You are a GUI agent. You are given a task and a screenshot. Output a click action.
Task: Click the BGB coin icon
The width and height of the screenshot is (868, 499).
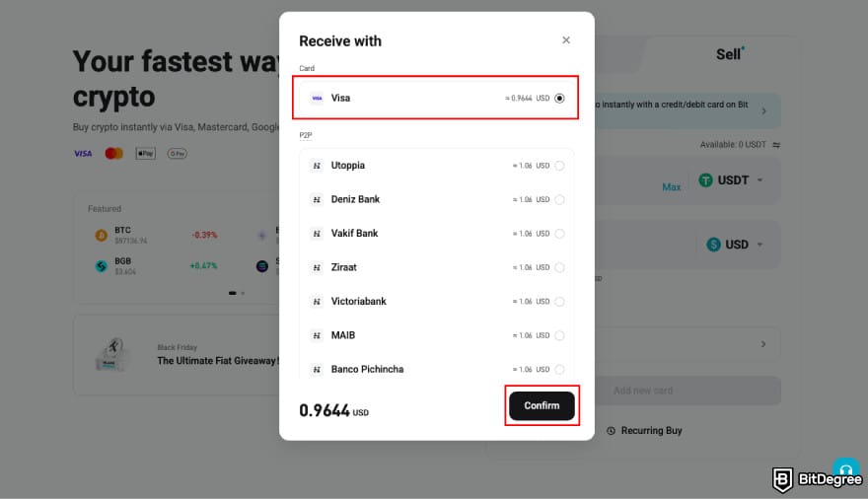pyautogui.click(x=102, y=266)
